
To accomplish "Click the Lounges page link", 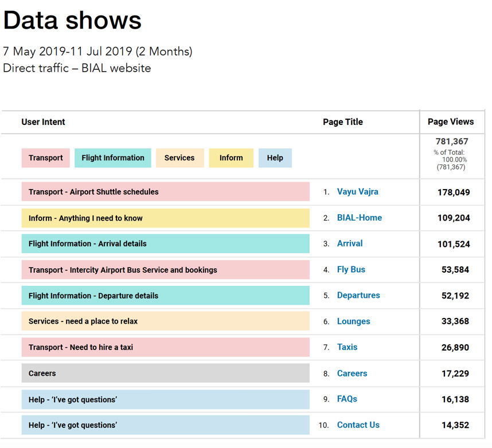I will (x=353, y=321).
